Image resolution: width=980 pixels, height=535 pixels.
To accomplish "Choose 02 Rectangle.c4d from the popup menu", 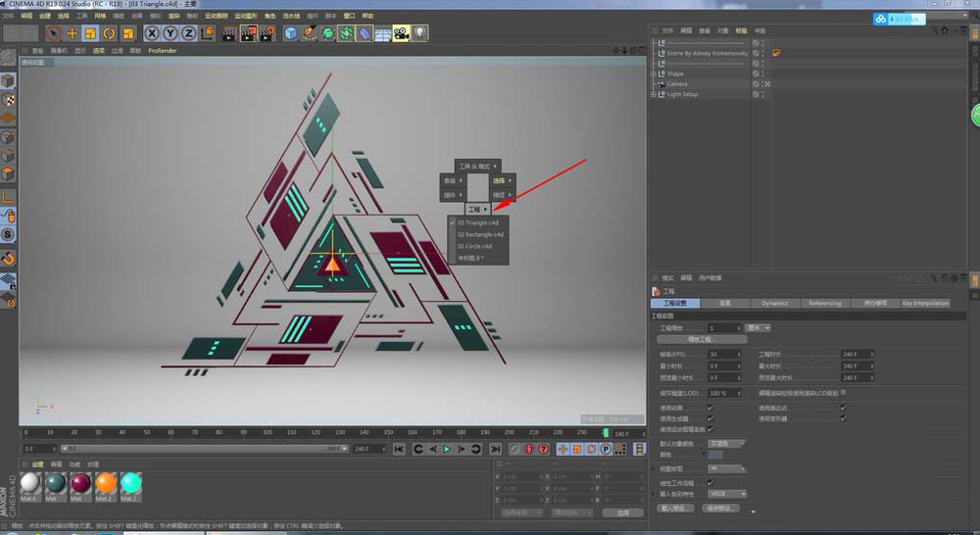I will tap(480, 234).
